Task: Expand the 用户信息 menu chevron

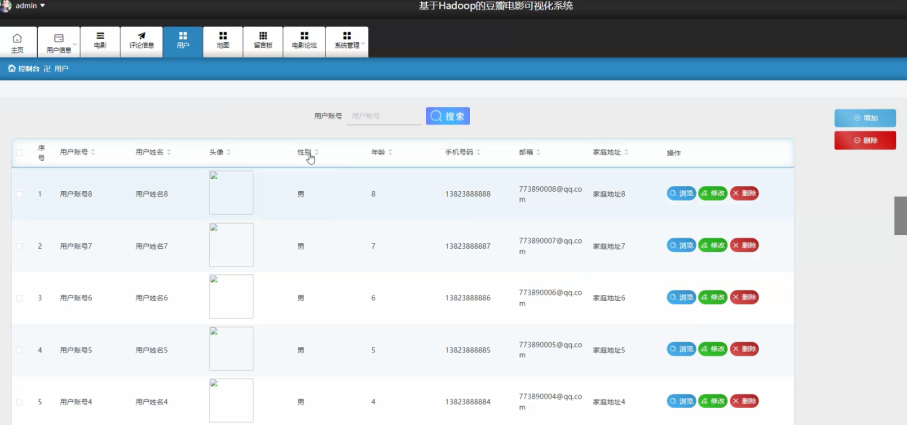Action: click(75, 45)
